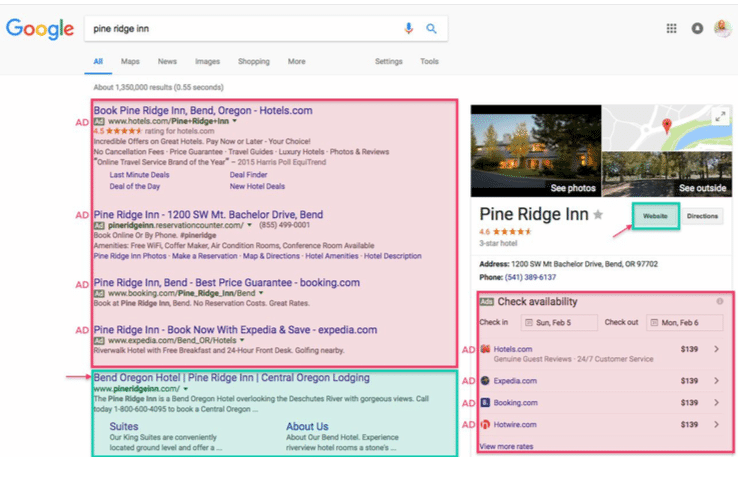Click the chevron on the Hotwire.com $139 row

(x=716, y=424)
